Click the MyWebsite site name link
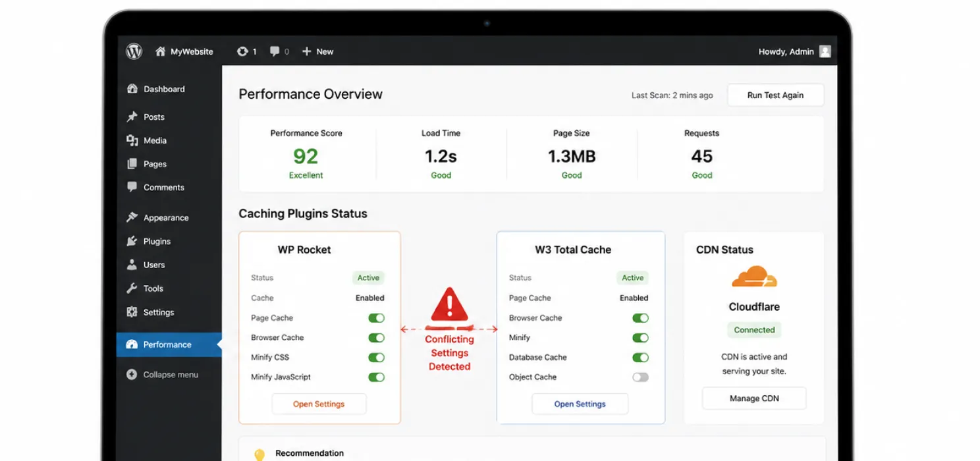 pos(192,51)
